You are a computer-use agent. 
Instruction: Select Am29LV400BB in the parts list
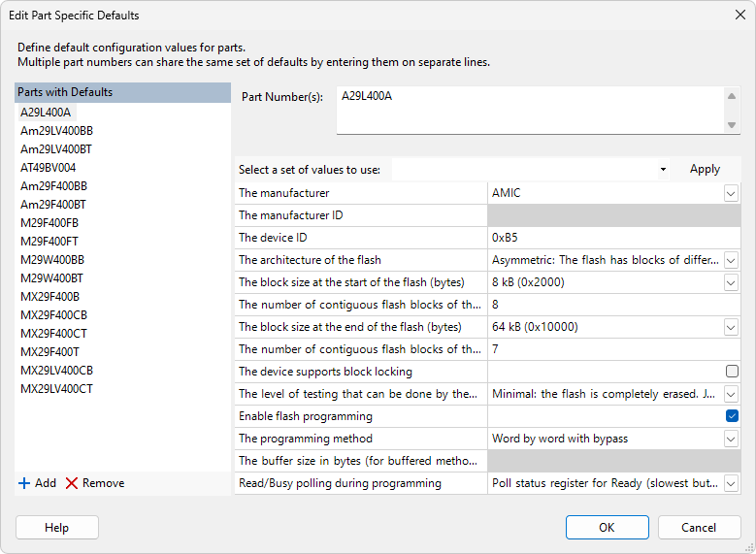[57, 130]
